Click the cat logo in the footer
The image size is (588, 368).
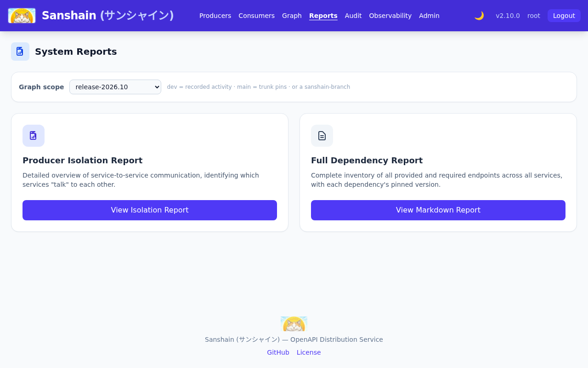[x=294, y=324]
